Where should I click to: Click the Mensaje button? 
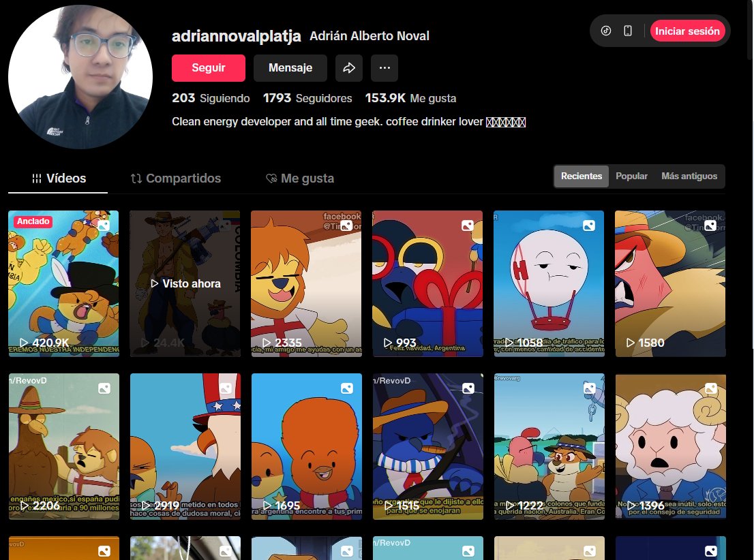point(290,67)
